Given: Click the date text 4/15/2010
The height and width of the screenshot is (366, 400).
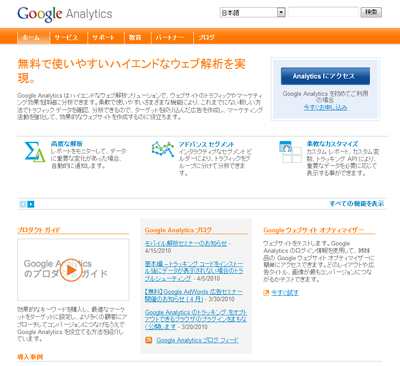Looking at the screenshot, I should (x=158, y=251).
